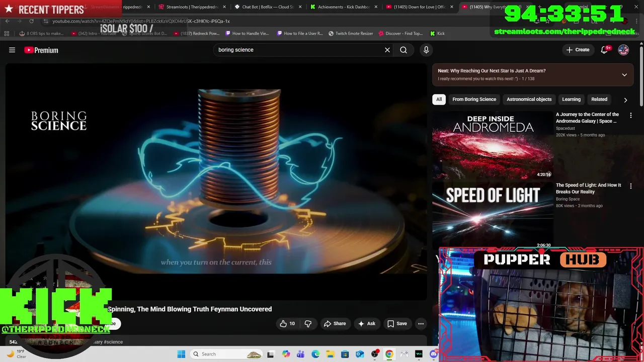This screenshot has width=644, height=362.
Task: Open the Twitch Emote Resizer bookmark
Action: tap(351, 34)
